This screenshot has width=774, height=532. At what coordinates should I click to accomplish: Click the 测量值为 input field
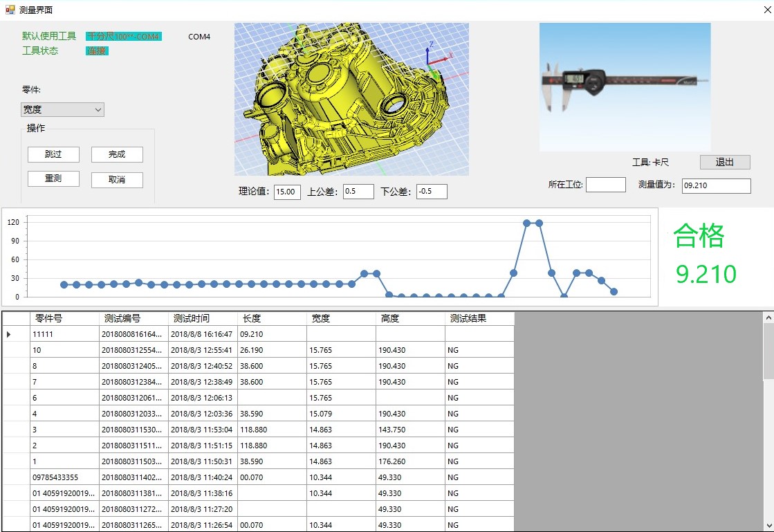717,185
